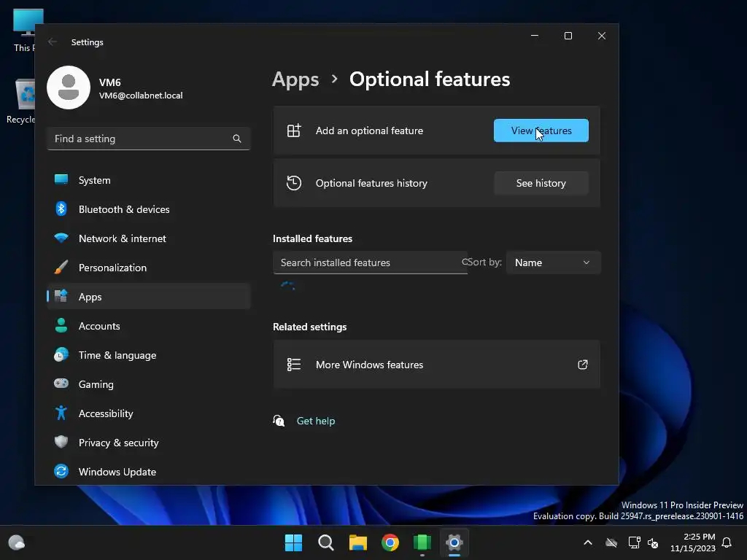Open the network tray icon
This screenshot has height=560, width=747.
click(634, 542)
